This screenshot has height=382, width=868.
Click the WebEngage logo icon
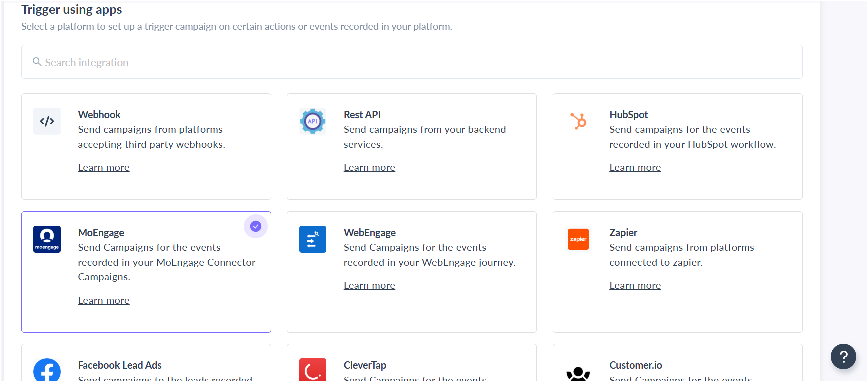313,239
